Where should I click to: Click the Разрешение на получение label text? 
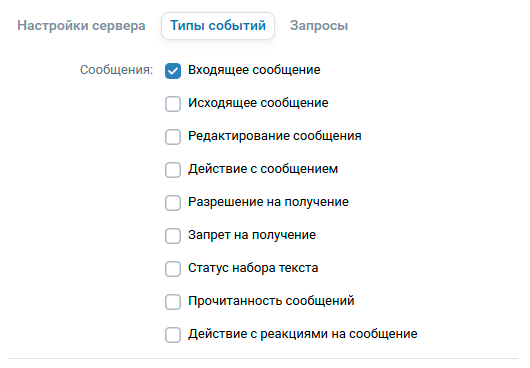coord(268,202)
